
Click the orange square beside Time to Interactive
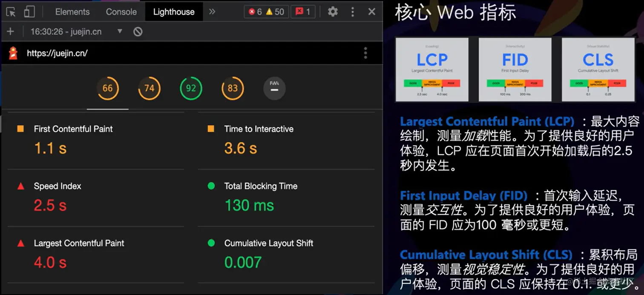click(x=211, y=129)
